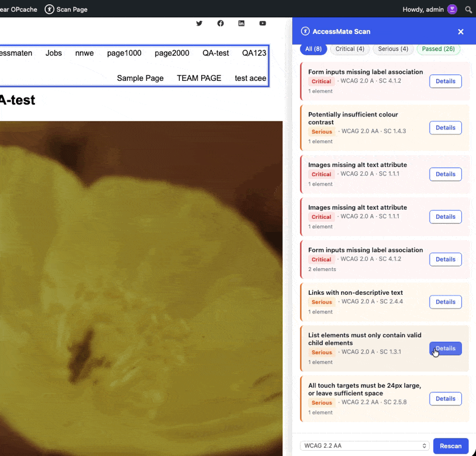The height and width of the screenshot is (456, 476).
Task: Open the LinkedIn social icon link
Action: (x=242, y=23)
